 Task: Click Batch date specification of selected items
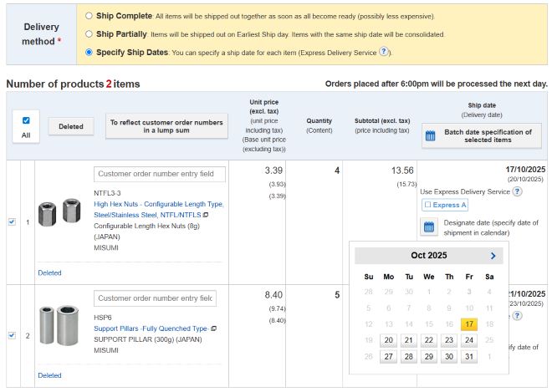[481, 136]
